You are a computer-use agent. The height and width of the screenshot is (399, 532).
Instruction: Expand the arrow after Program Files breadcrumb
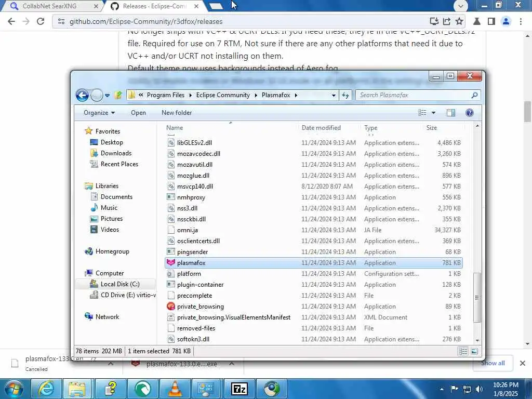pos(190,96)
